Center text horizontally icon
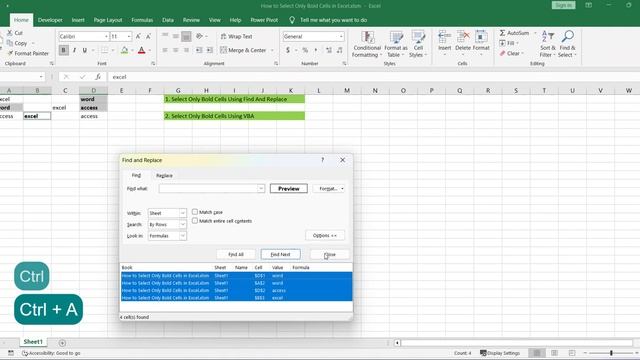 pyautogui.click(x=176, y=50)
